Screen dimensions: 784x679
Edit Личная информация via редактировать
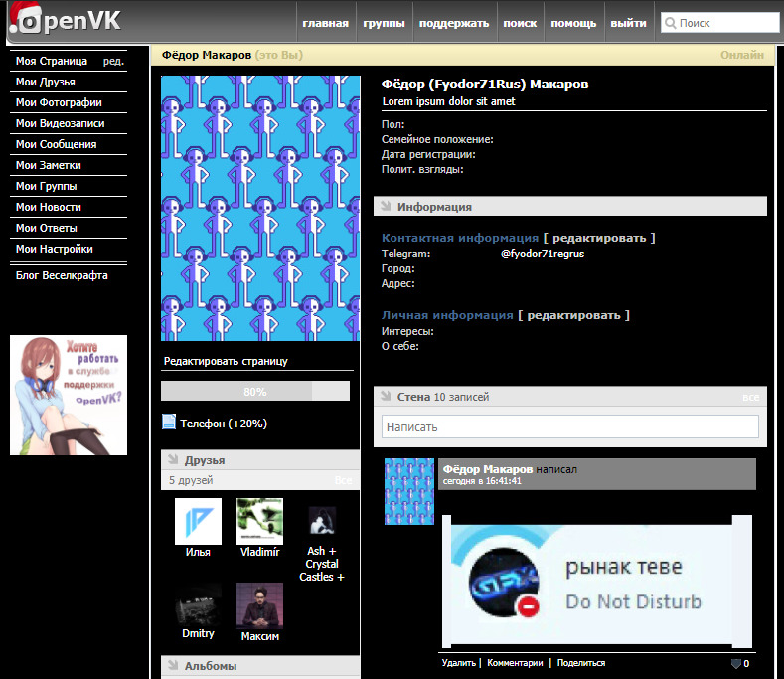[573, 315]
